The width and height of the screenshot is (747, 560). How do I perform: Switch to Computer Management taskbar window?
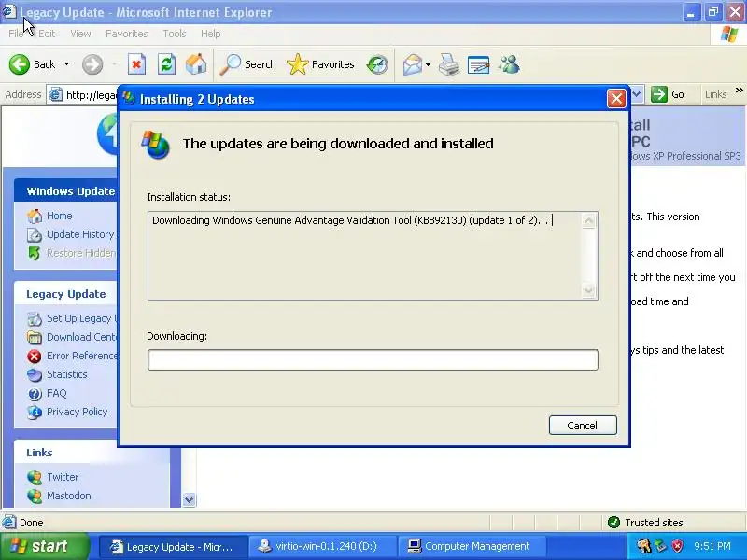pyautogui.click(x=473, y=546)
